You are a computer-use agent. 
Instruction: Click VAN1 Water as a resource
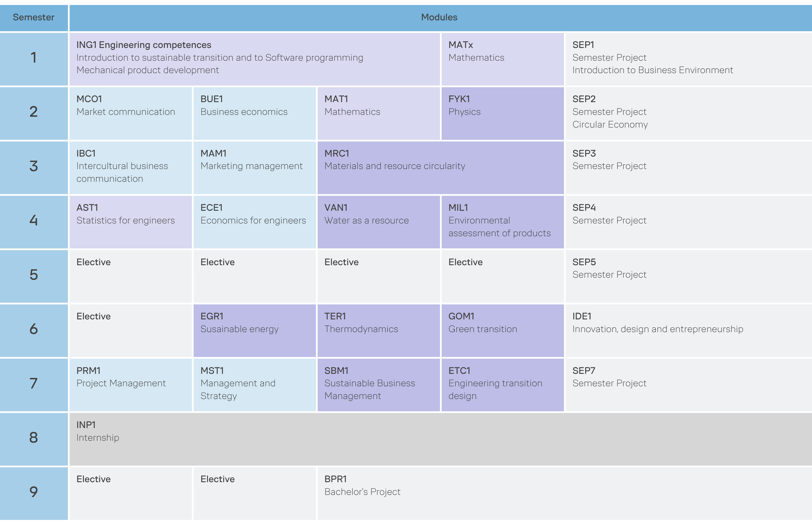click(378, 222)
